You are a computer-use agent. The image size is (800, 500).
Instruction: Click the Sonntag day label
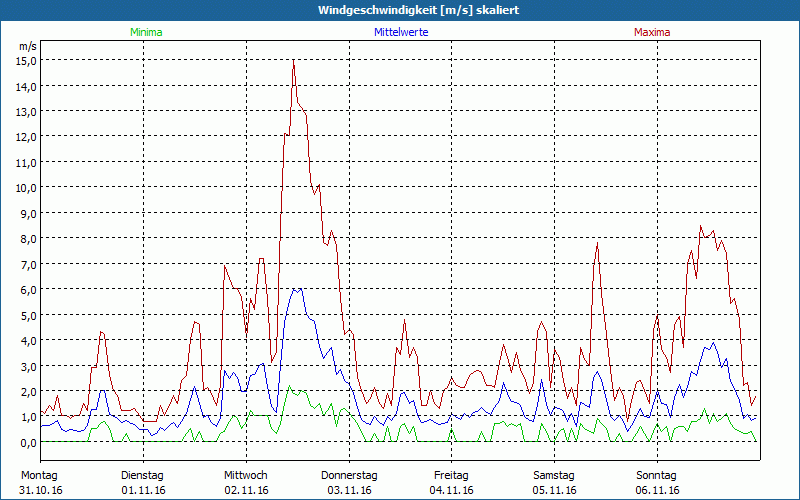coord(656,476)
